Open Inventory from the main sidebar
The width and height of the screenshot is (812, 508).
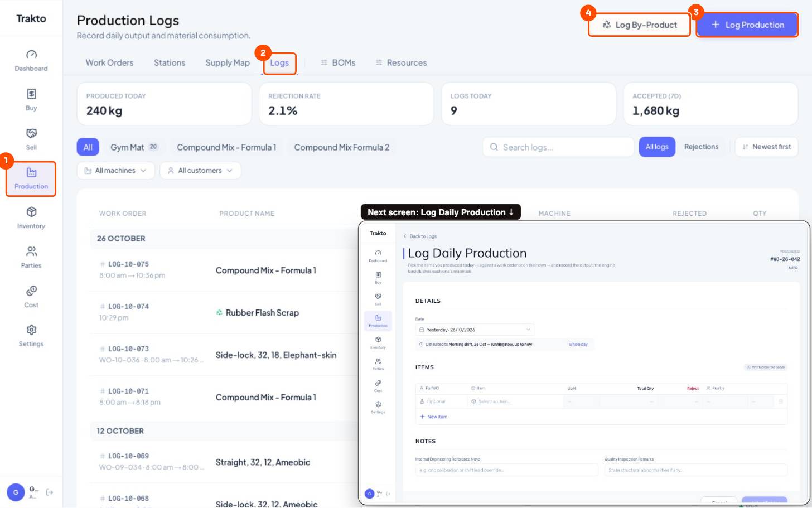point(31,217)
